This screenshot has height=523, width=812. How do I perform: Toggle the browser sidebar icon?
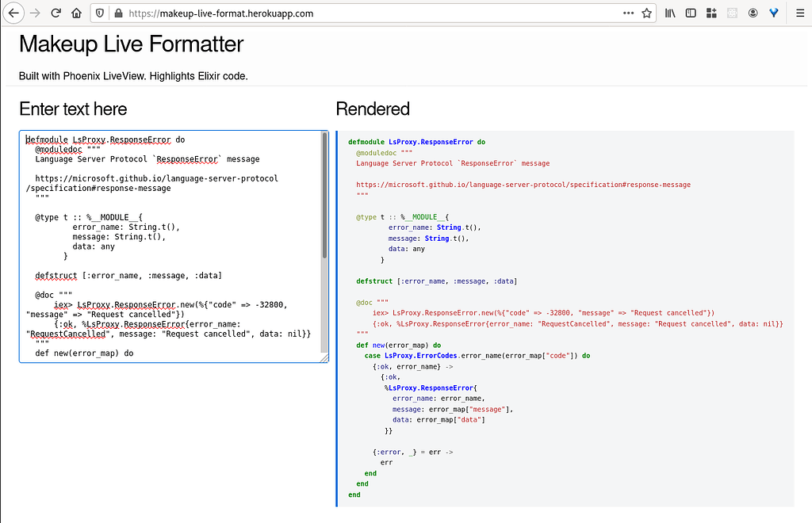(x=689, y=13)
